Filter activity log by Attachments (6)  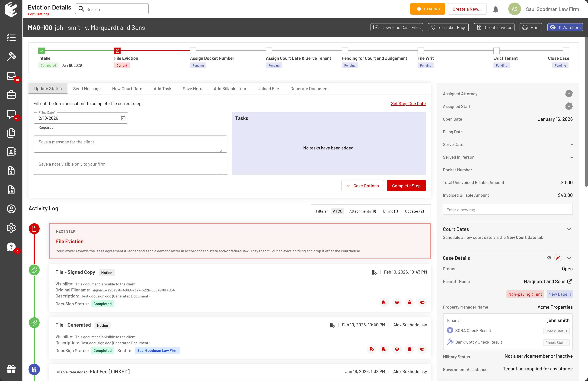click(x=362, y=211)
